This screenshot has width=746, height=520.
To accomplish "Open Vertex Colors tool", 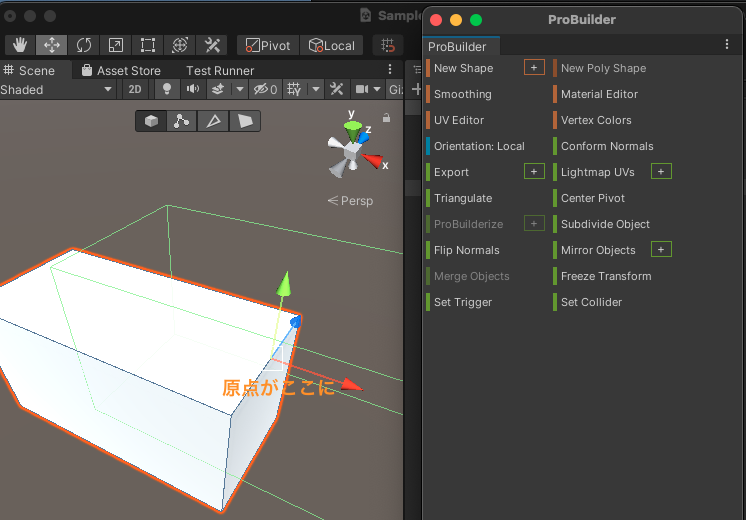I will (596, 120).
